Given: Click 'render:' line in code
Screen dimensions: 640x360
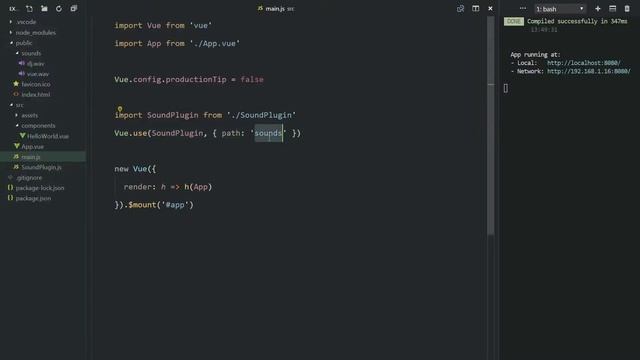Looking at the screenshot, I should 168,187.
